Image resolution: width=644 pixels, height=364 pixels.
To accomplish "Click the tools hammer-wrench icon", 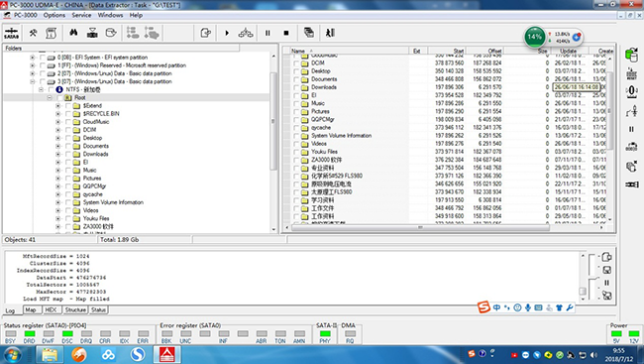I will (x=33, y=33).
